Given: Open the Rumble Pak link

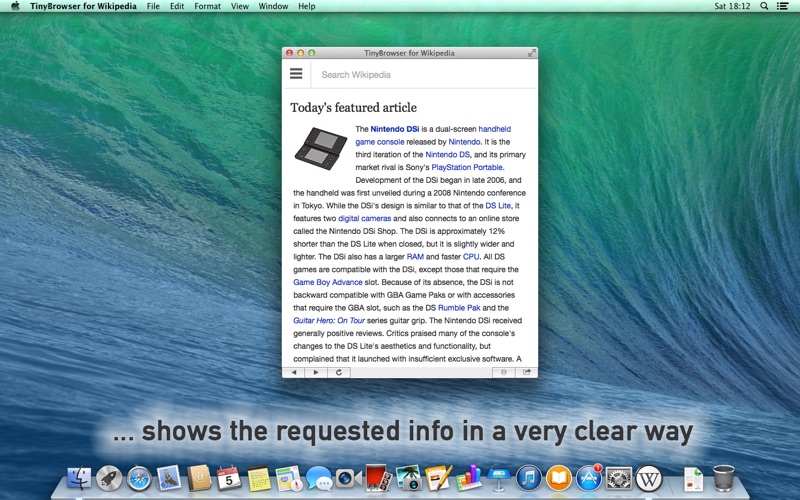Looking at the screenshot, I should [x=459, y=308].
